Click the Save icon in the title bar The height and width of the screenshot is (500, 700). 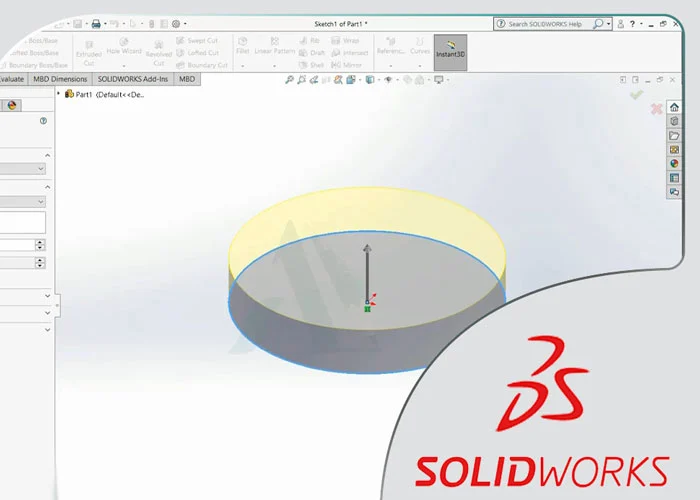point(78,24)
